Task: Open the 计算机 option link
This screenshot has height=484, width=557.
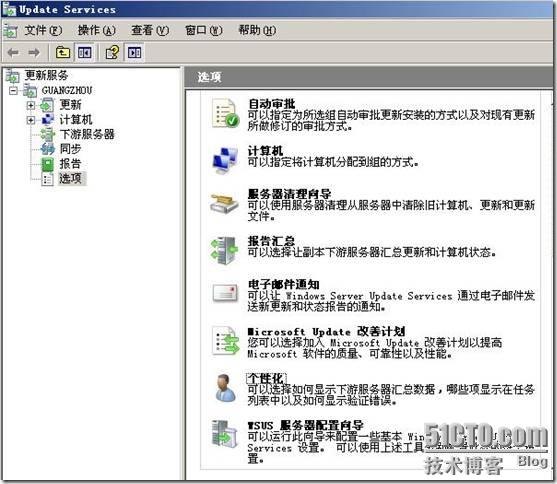Action: click(x=265, y=151)
